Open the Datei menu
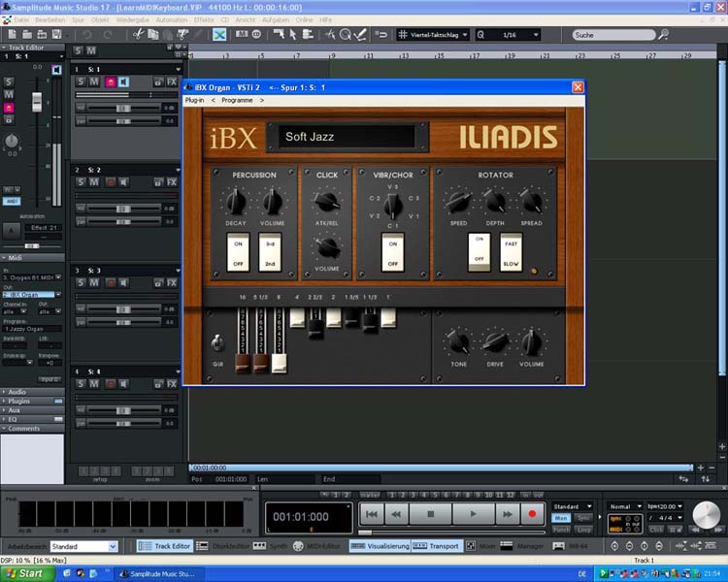Screen dimensions: 728x582 21,20
